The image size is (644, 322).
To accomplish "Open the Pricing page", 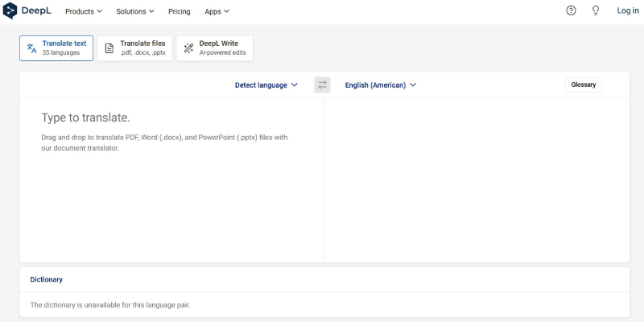I will click(x=179, y=11).
